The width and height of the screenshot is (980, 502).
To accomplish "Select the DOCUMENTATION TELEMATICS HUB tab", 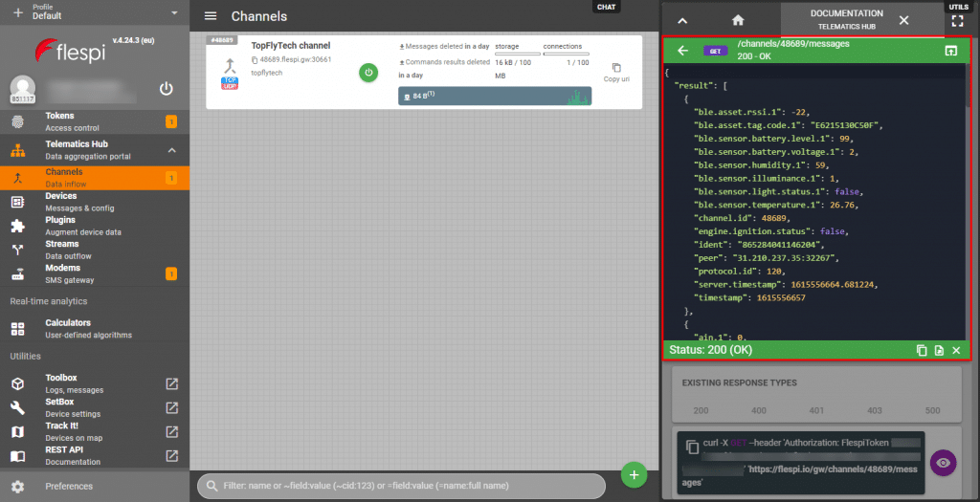I will [846, 19].
